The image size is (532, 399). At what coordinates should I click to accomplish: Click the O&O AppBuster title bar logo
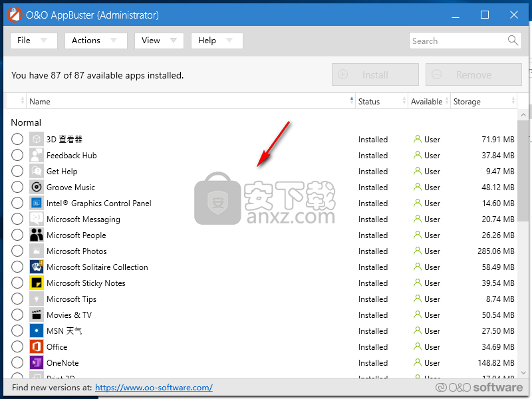click(14, 15)
